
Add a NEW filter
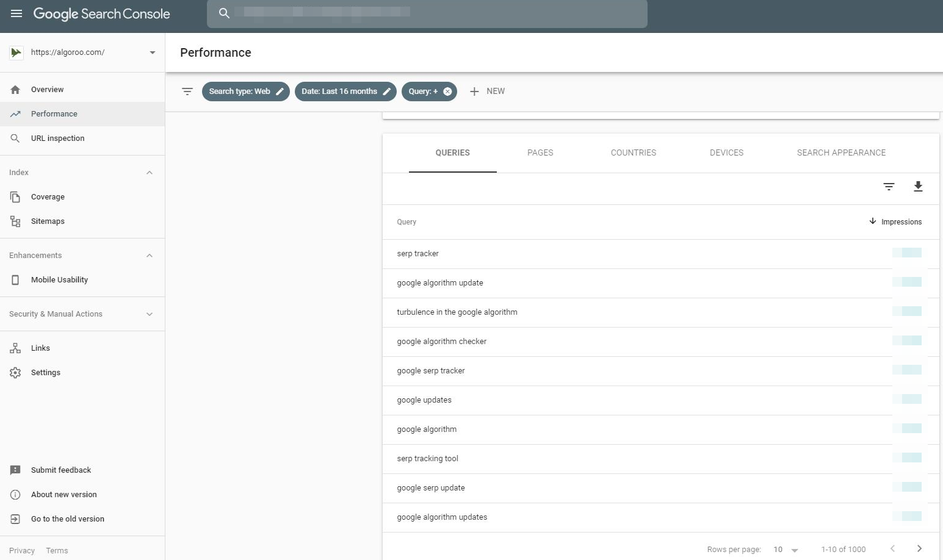tap(487, 91)
